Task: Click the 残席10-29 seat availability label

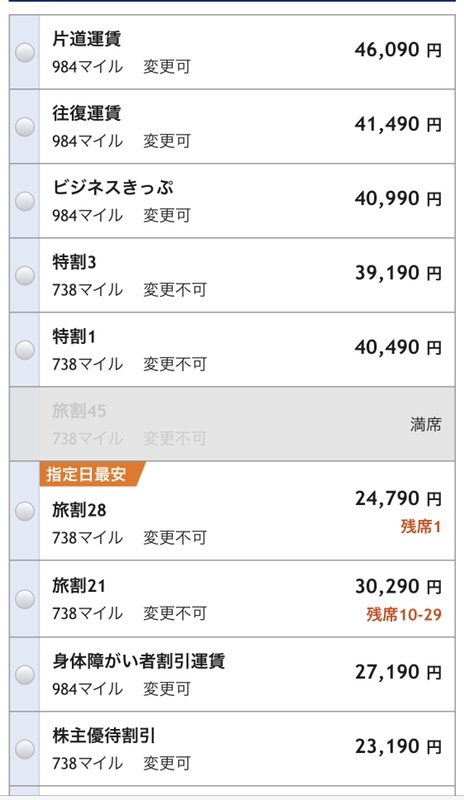Action: point(403,614)
